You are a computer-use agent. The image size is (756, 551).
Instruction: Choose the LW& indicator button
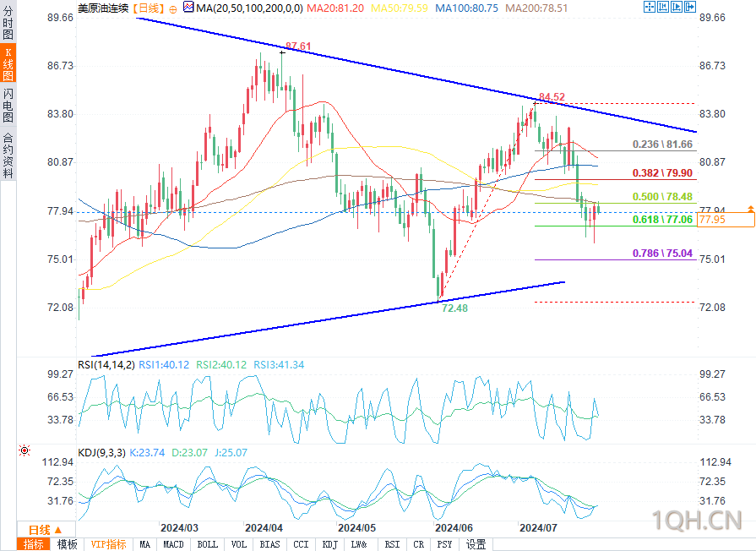coord(359,544)
